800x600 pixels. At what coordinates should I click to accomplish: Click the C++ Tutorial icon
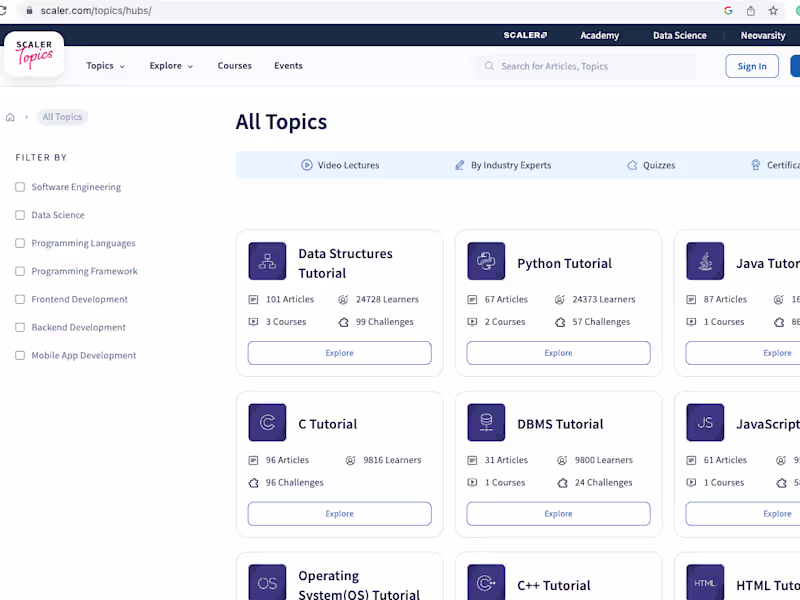click(486, 582)
